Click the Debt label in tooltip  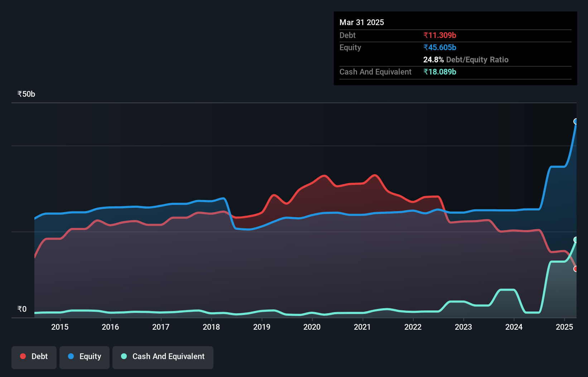pos(347,35)
